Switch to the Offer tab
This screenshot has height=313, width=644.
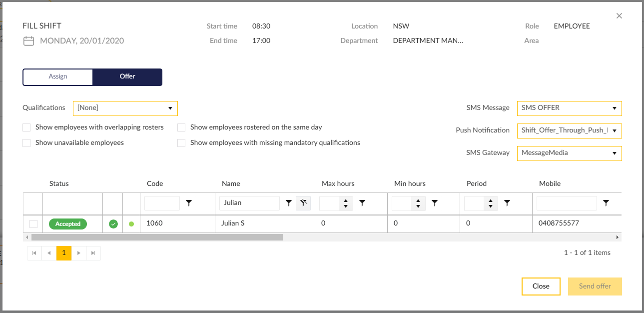click(x=127, y=77)
